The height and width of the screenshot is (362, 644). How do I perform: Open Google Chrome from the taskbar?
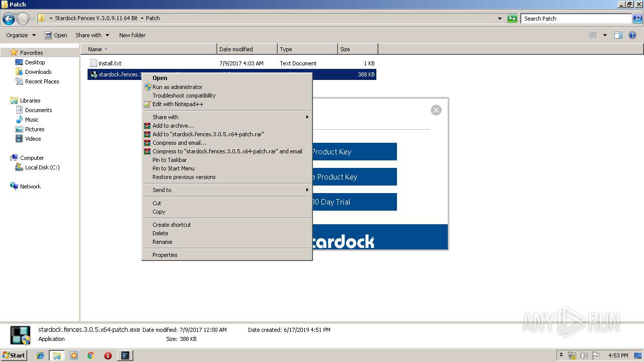pos(91,355)
